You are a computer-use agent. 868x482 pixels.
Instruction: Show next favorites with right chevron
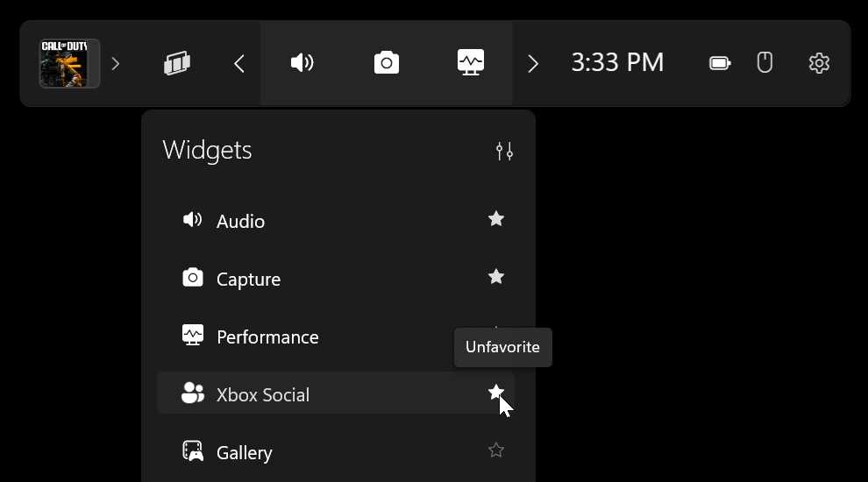point(533,64)
